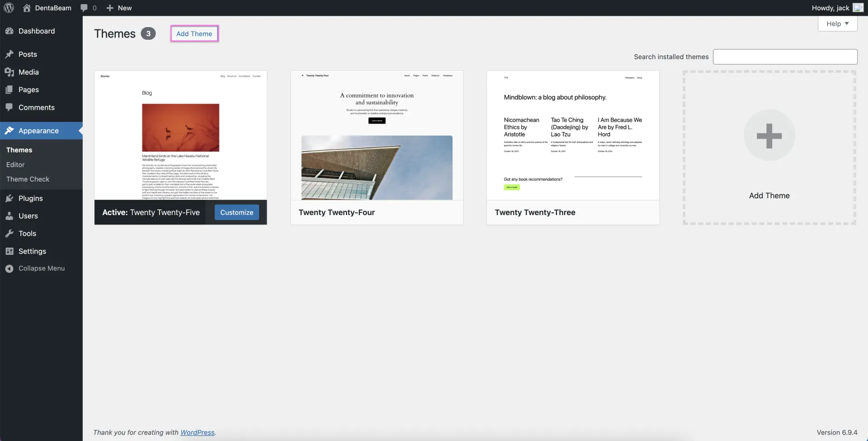Click the Dashboard gauge icon
868x441 pixels.
[9, 31]
